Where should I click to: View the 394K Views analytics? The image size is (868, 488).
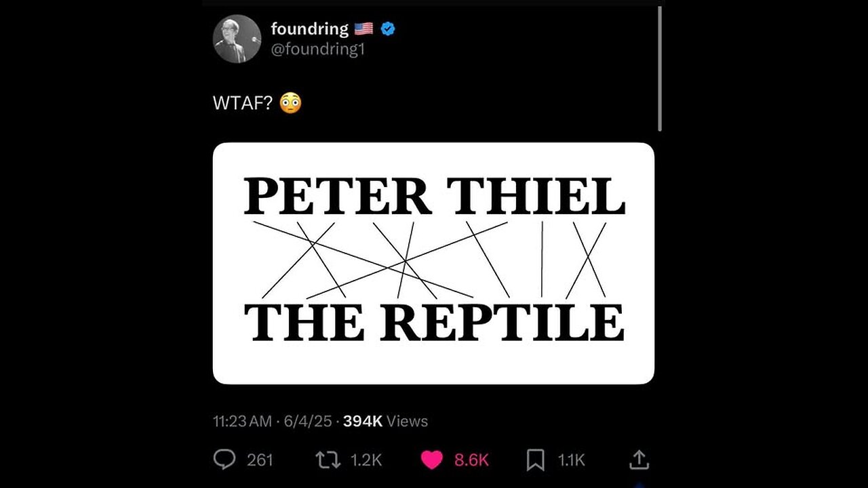385,421
